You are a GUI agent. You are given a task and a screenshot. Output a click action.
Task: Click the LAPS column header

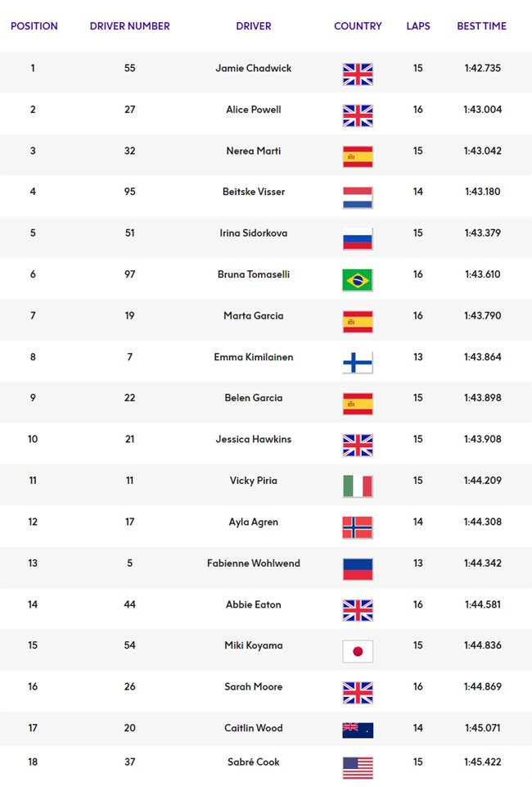(x=418, y=26)
